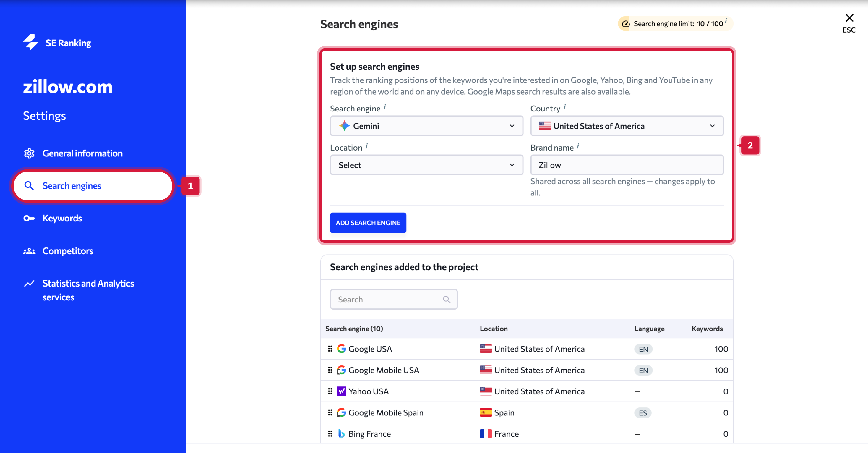
Task: Open Statistics and Analytics services section
Action: pos(88,290)
